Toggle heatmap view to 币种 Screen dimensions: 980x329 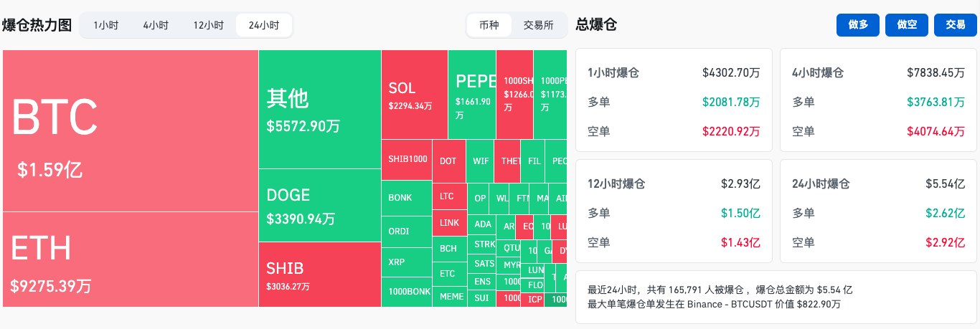[489, 25]
